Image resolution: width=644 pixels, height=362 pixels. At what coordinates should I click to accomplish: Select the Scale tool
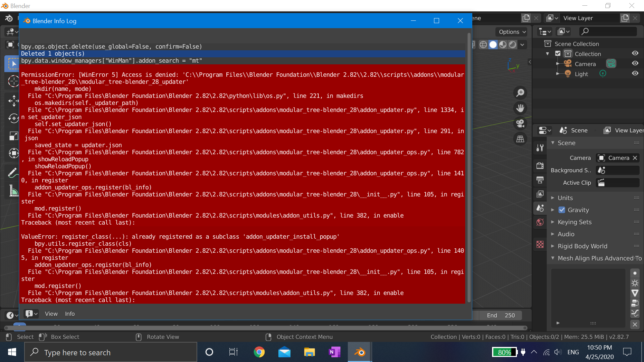click(x=13, y=136)
